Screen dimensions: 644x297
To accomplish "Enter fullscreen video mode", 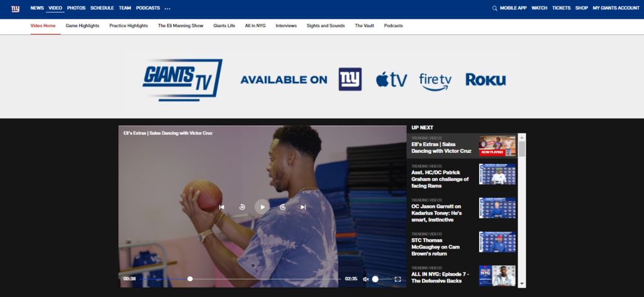I will pyautogui.click(x=397, y=279).
